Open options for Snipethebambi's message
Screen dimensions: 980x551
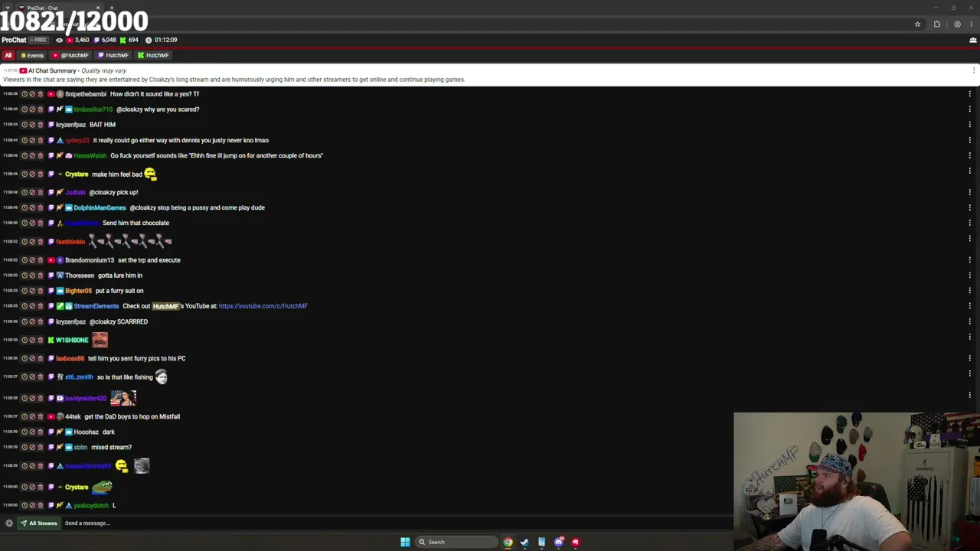[x=970, y=94]
